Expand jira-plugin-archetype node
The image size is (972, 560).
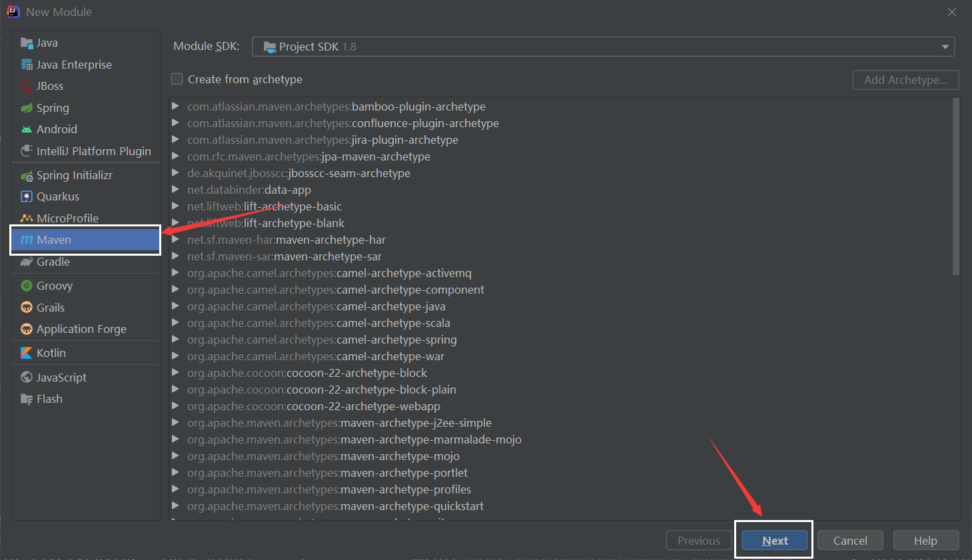[x=175, y=139]
